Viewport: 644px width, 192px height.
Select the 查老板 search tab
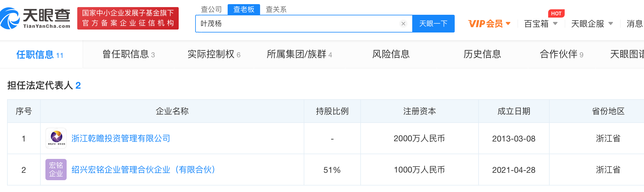click(x=244, y=9)
